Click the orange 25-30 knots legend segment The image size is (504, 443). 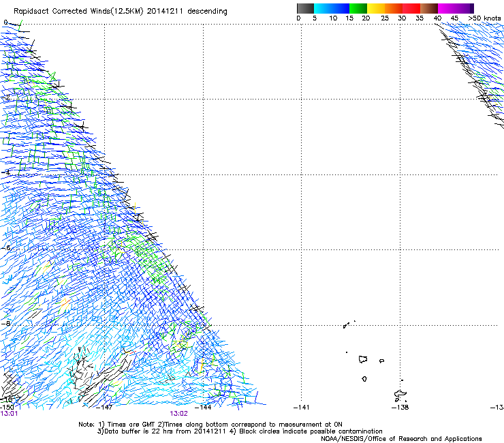pyautogui.click(x=394, y=8)
